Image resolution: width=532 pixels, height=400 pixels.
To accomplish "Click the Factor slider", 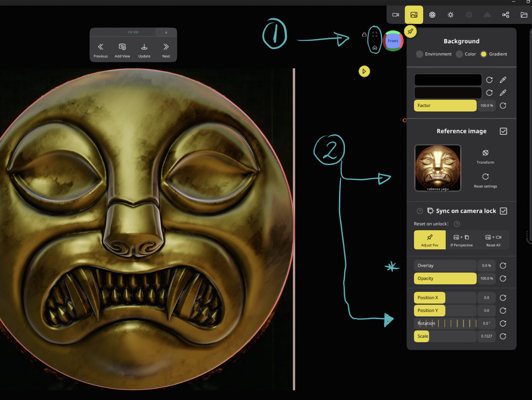I will click(x=445, y=105).
